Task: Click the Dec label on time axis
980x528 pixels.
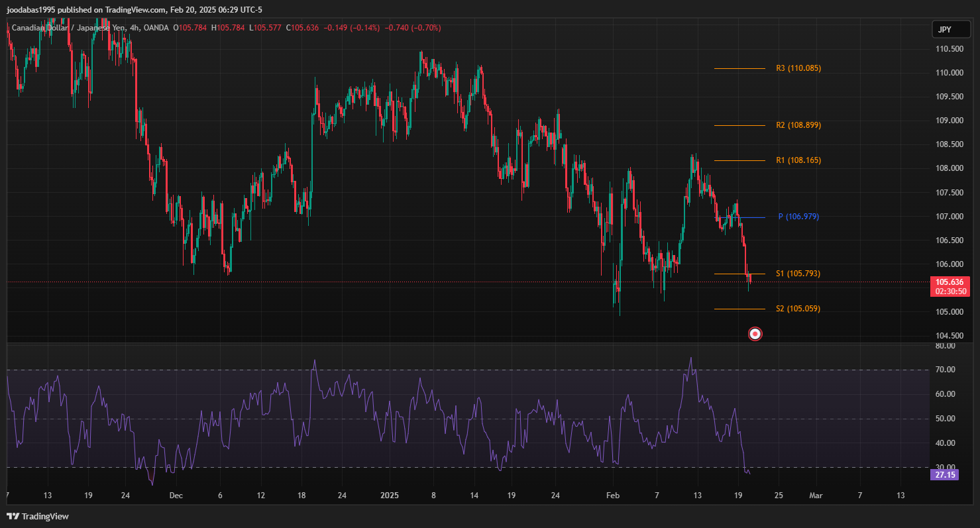Action: (176, 496)
